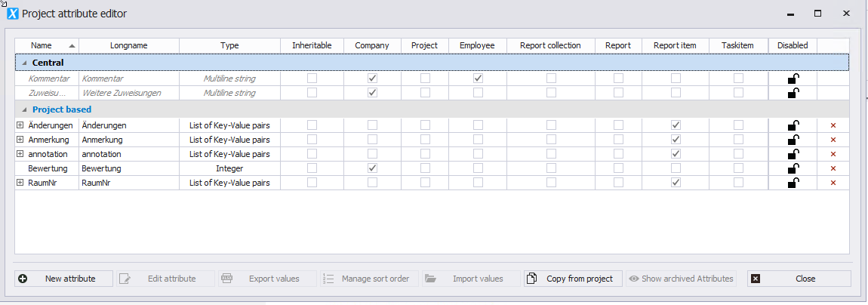This screenshot has width=868, height=305.
Task: Show archived Attributes
Action: pyautogui.click(x=681, y=279)
